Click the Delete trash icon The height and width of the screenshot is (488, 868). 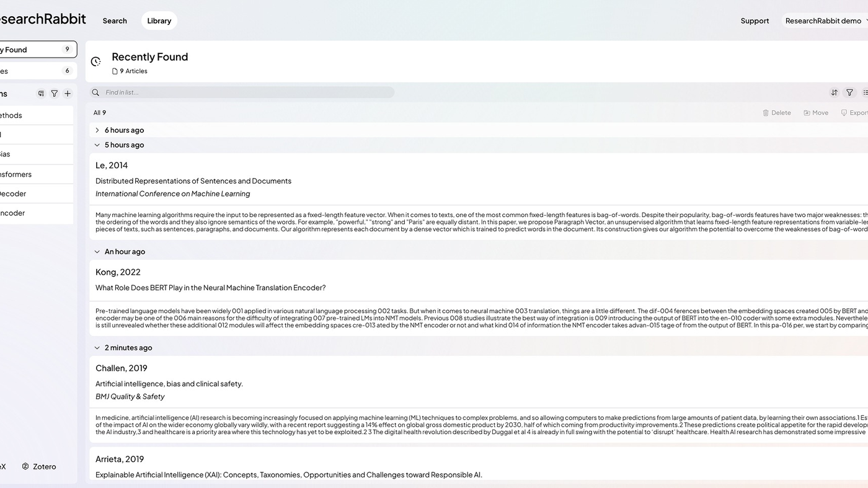[x=766, y=113]
